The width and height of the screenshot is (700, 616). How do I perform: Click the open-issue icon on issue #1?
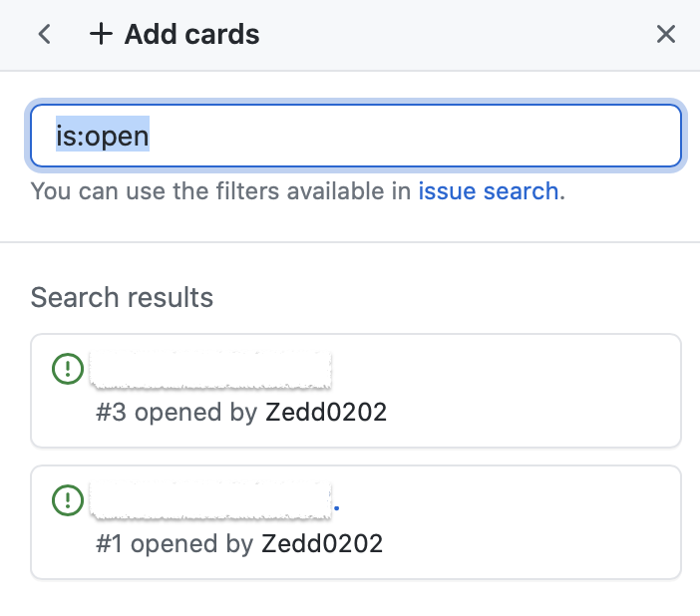pos(66,499)
